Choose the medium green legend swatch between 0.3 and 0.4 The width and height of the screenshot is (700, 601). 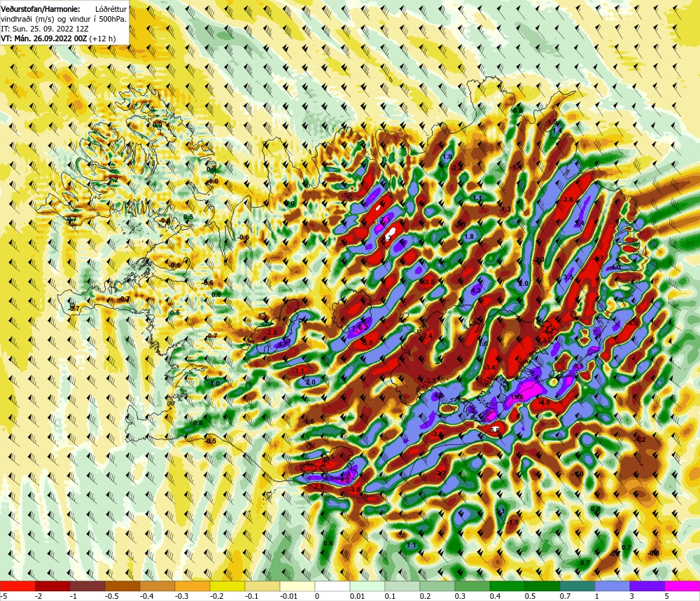pos(472,586)
